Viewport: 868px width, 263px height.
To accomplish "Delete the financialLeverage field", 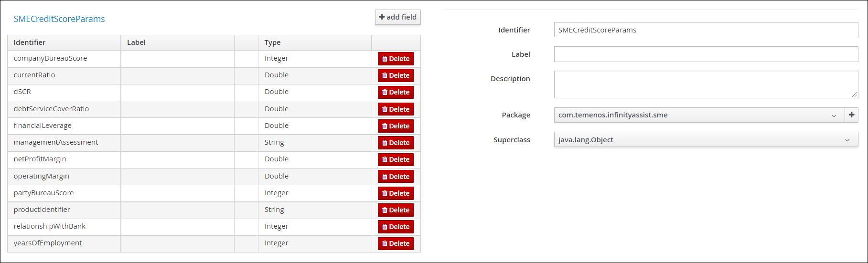I will 396,126.
